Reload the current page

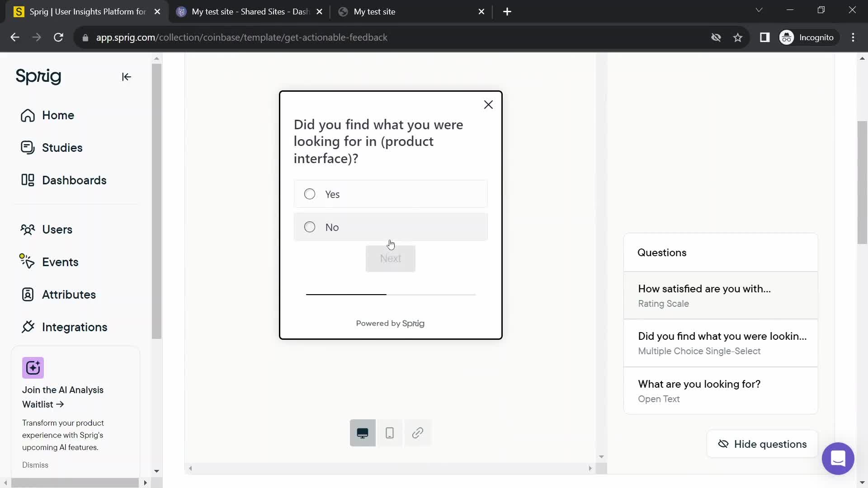(58, 38)
